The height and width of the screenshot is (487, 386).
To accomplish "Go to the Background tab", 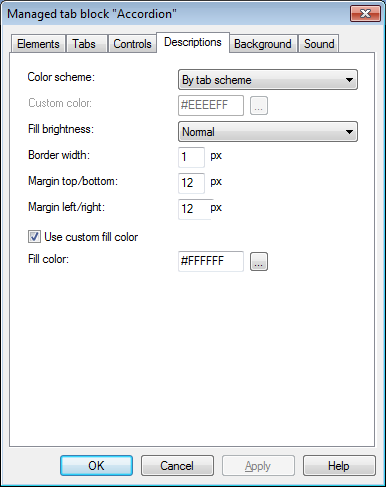I will [x=263, y=44].
